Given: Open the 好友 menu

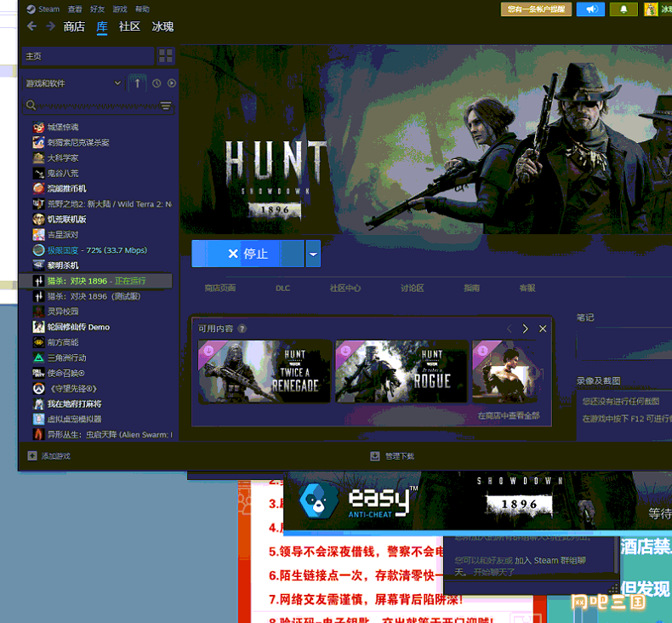Looking at the screenshot, I should pos(97,9).
